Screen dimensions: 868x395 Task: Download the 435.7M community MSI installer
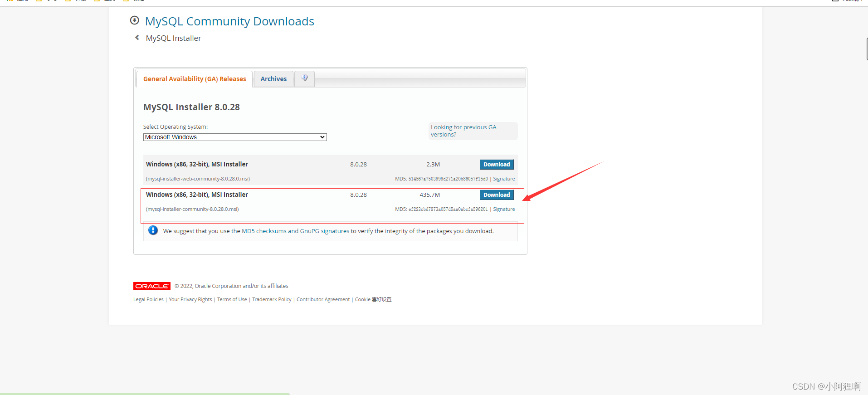pos(497,195)
